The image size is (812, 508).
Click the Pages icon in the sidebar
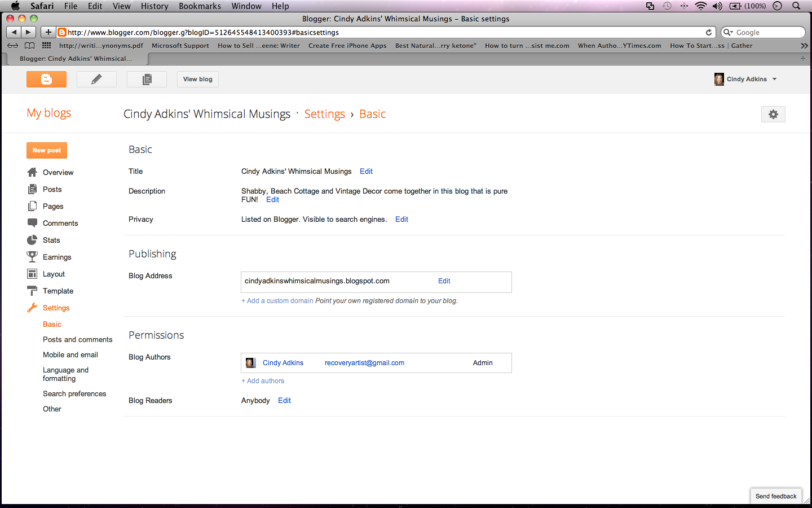(32, 206)
